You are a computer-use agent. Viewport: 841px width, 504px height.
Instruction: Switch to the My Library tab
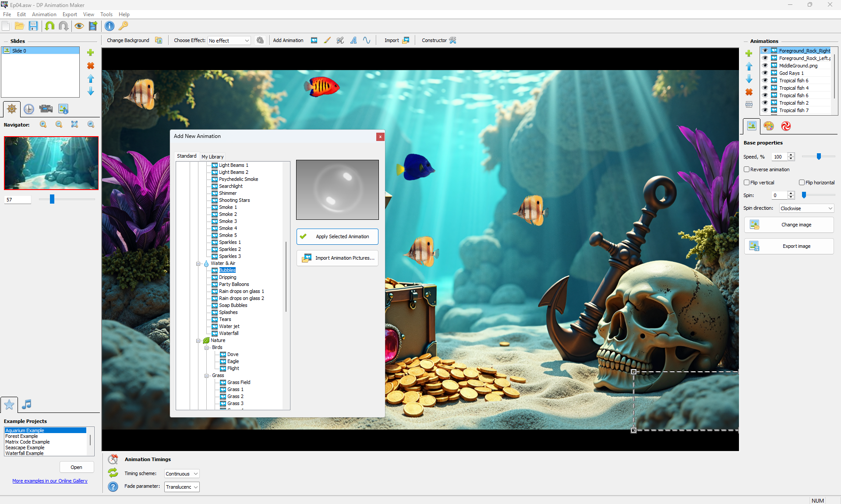pyautogui.click(x=212, y=157)
